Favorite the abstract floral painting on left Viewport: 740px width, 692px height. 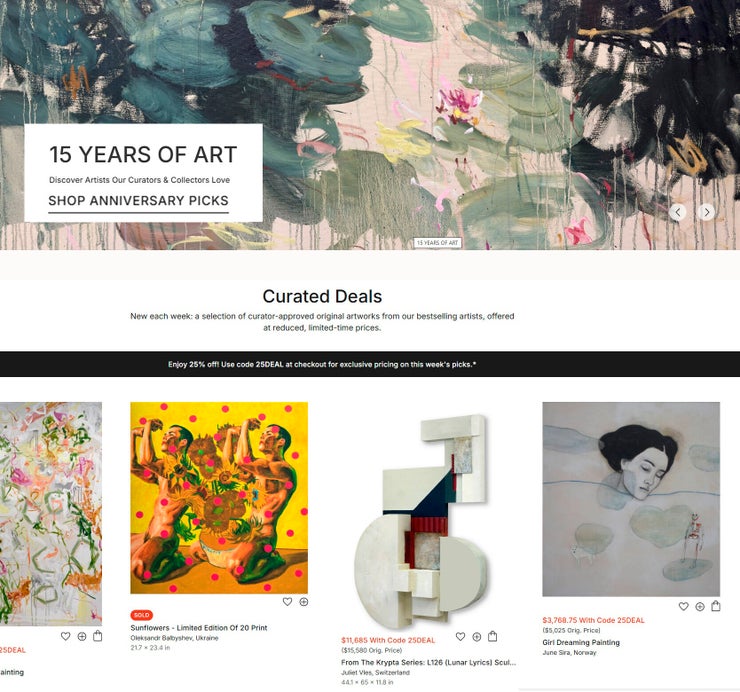pos(66,636)
